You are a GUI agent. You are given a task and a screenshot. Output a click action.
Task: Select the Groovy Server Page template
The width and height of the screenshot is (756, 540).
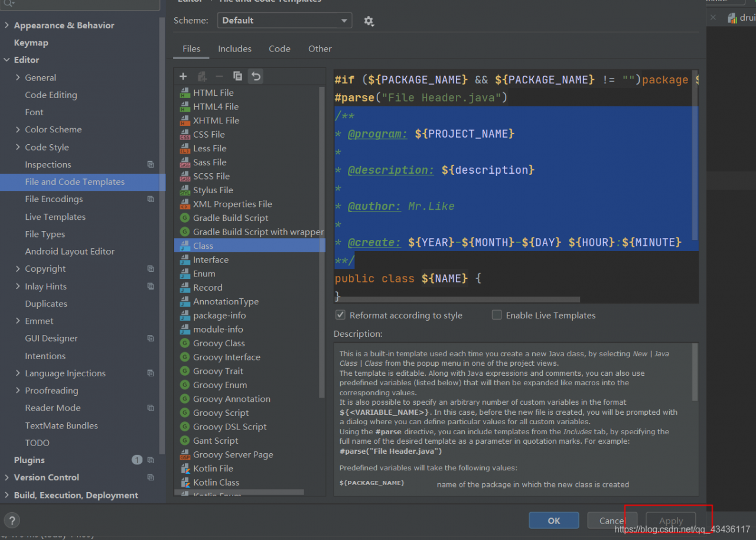[x=233, y=455]
